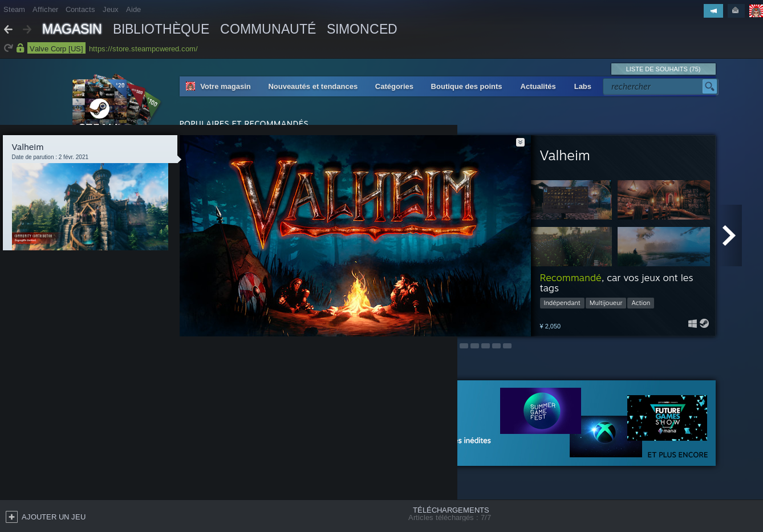Click Date de parution : 2 févr. 2021
This screenshot has width=763, height=532.
click(50, 157)
